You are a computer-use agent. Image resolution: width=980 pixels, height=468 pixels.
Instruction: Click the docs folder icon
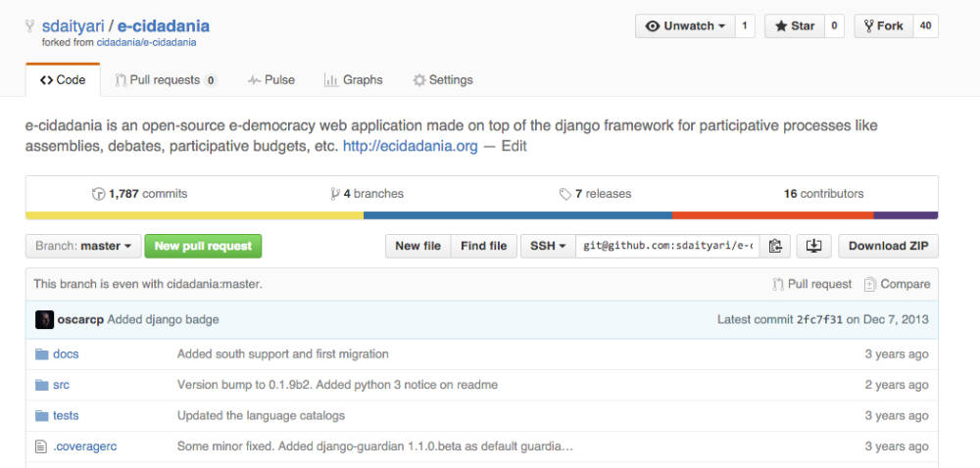(41, 353)
